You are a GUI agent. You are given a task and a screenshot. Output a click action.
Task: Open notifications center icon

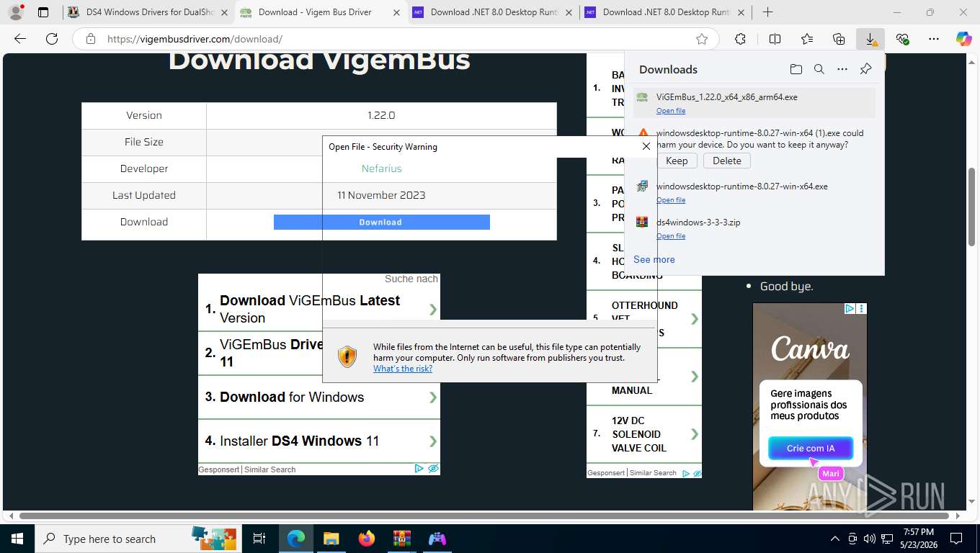pos(956,539)
